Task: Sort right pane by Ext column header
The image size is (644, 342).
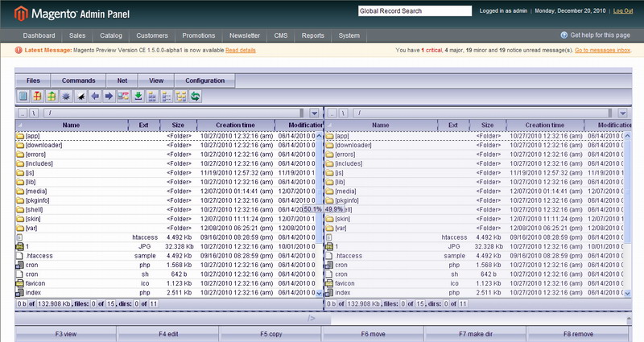Action: click(x=453, y=125)
